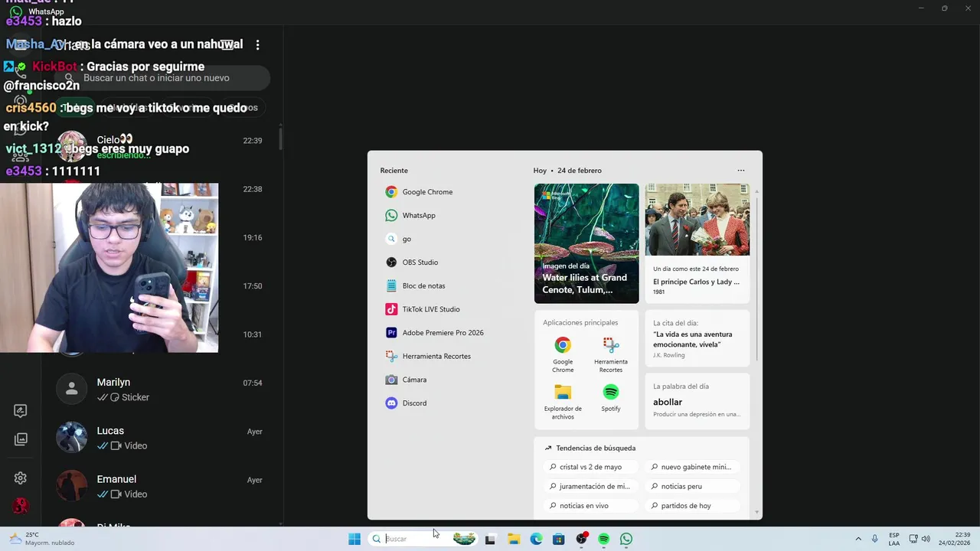Click the 'Hoy • 24 de febrero' heading
Screen dimensions: 980x551
[x=567, y=171]
